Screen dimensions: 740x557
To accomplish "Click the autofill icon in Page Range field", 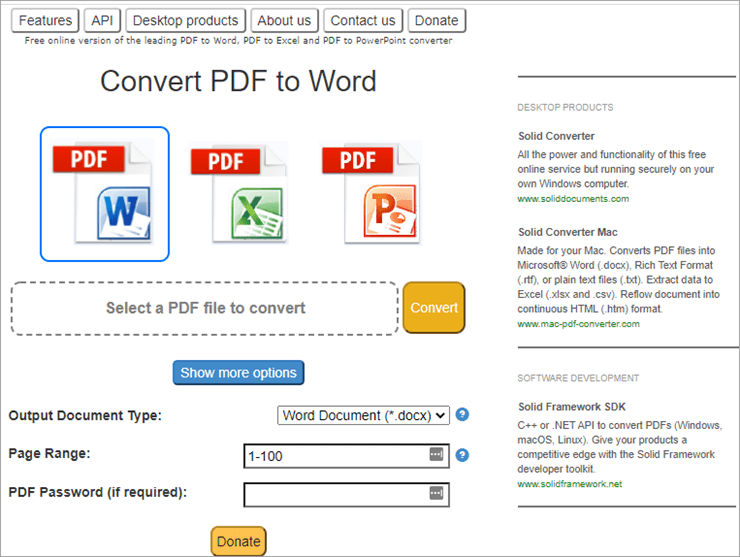I will (436, 454).
